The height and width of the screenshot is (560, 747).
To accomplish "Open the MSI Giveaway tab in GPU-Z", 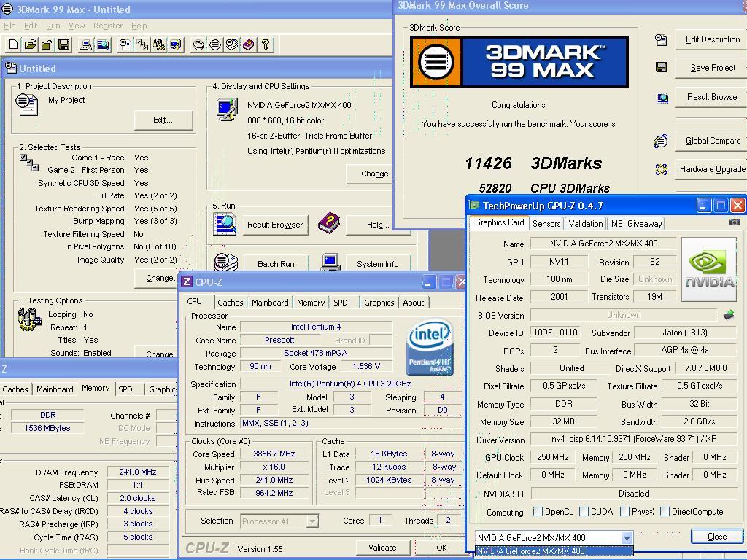I will pos(636,223).
